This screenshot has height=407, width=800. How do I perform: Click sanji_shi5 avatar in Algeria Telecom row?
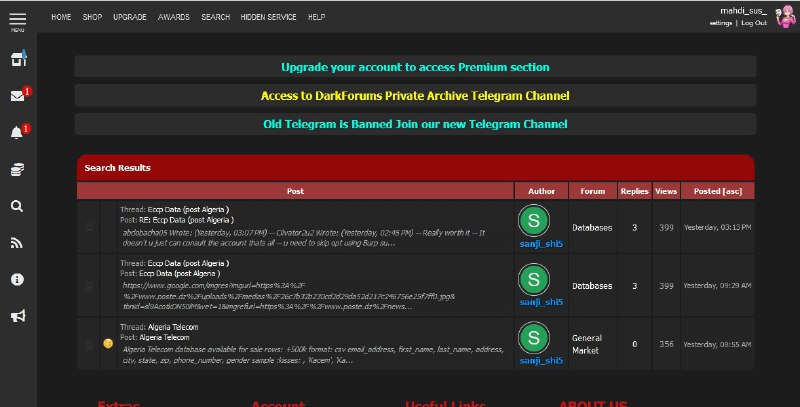click(534, 337)
